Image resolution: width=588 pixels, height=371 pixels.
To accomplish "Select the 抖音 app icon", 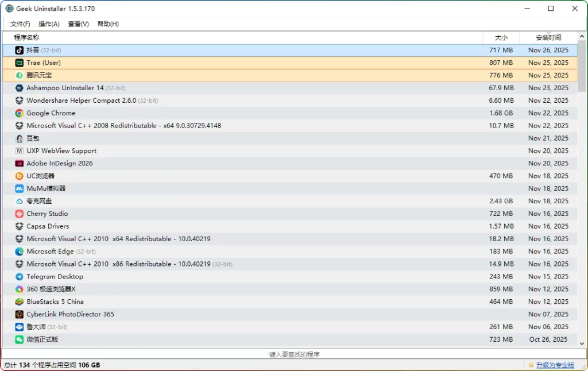I will pyautogui.click(x=18, y=50).
